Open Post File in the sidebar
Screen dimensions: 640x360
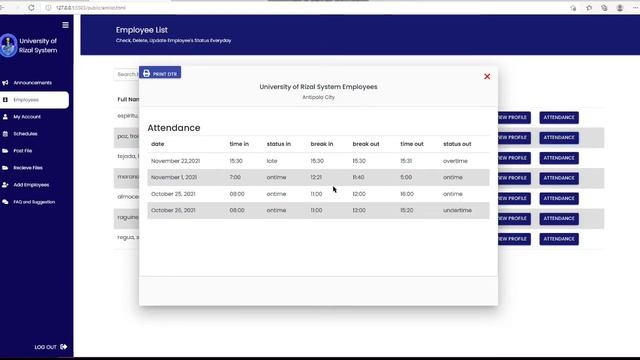tap(22, 151)
